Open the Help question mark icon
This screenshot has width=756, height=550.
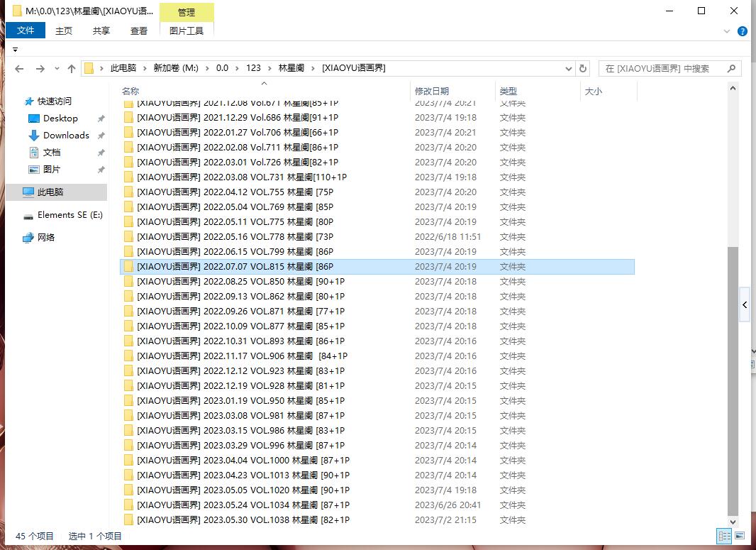[x=743, y=31]
